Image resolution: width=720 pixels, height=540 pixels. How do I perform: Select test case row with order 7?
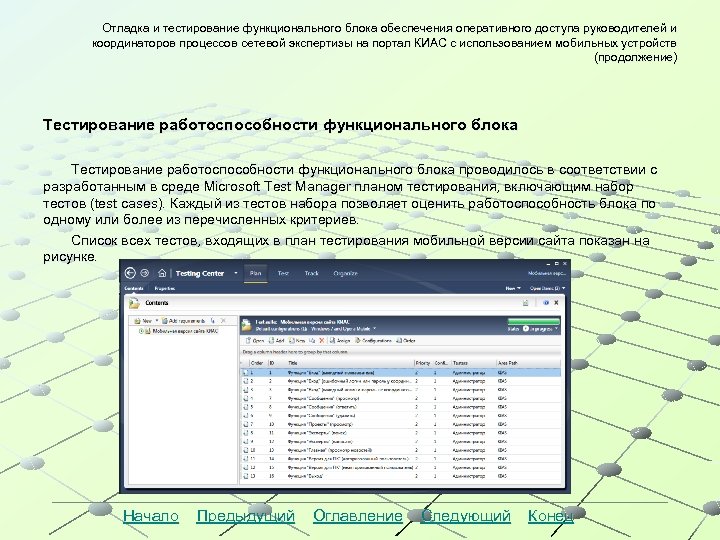401,424
